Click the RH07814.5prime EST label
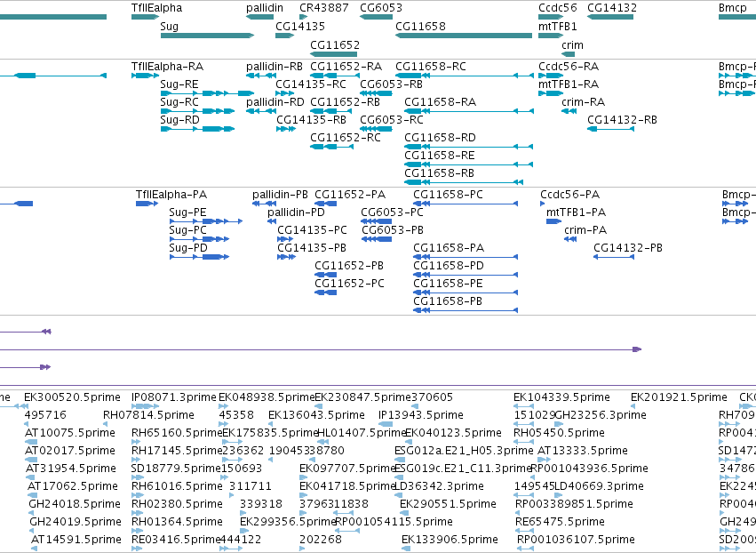This screenshot has width=756, height=553. tap(148, 415)
